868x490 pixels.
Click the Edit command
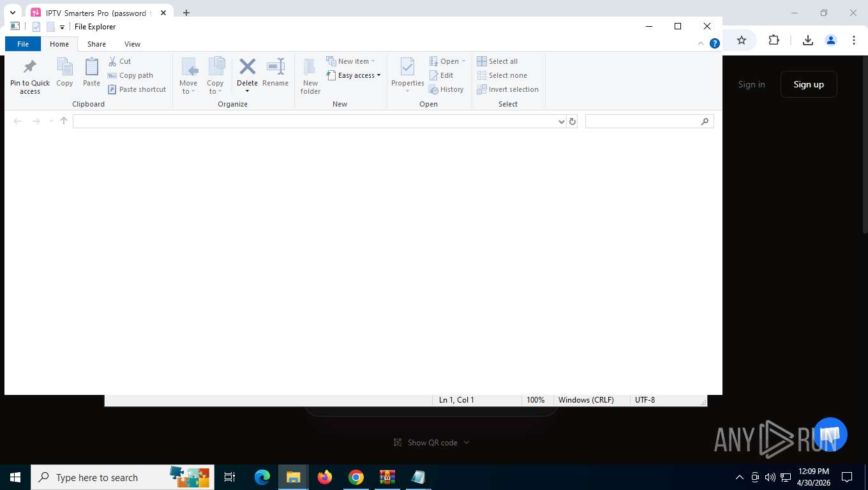[441, 75]
